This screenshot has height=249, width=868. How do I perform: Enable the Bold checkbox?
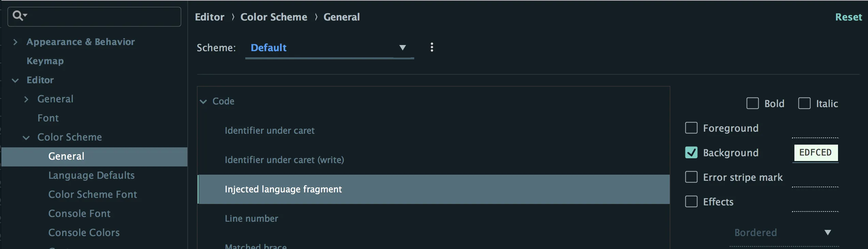click(752, 103)
